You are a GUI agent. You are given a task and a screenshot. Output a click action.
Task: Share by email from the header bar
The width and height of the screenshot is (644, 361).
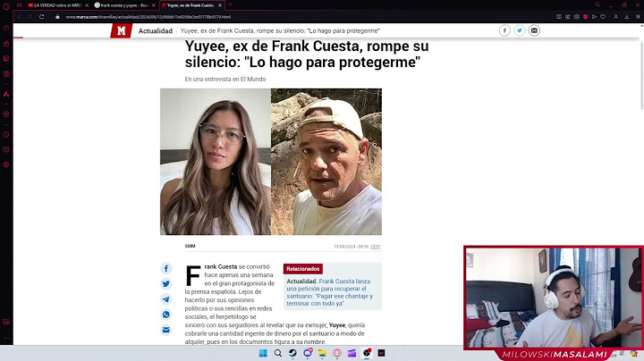(x=534, y=30)
